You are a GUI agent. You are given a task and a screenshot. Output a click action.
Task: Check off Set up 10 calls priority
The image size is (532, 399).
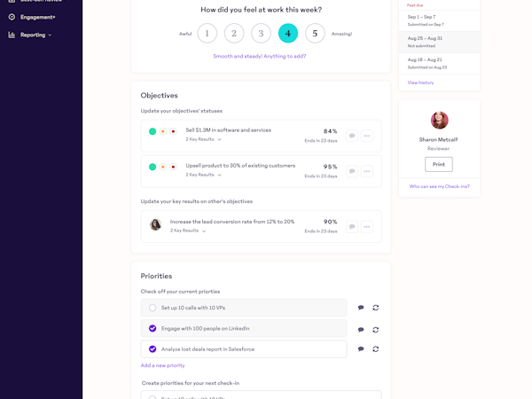tap(153, 308)
